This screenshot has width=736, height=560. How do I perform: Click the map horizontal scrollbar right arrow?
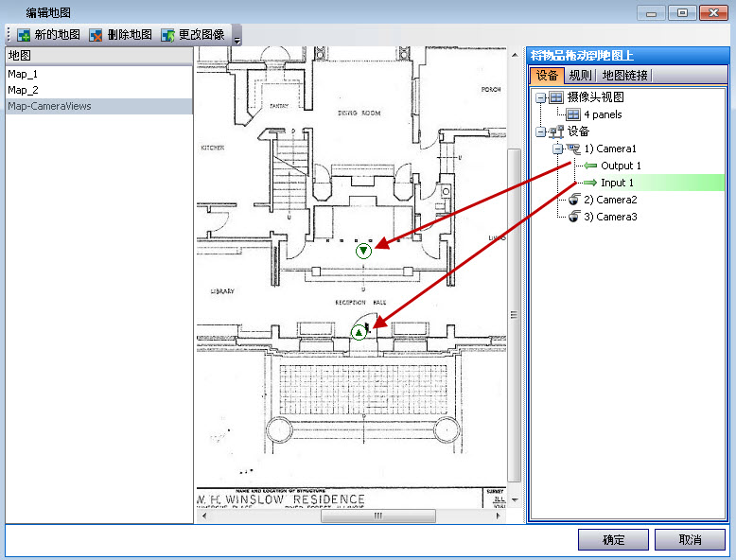point(498,516)
